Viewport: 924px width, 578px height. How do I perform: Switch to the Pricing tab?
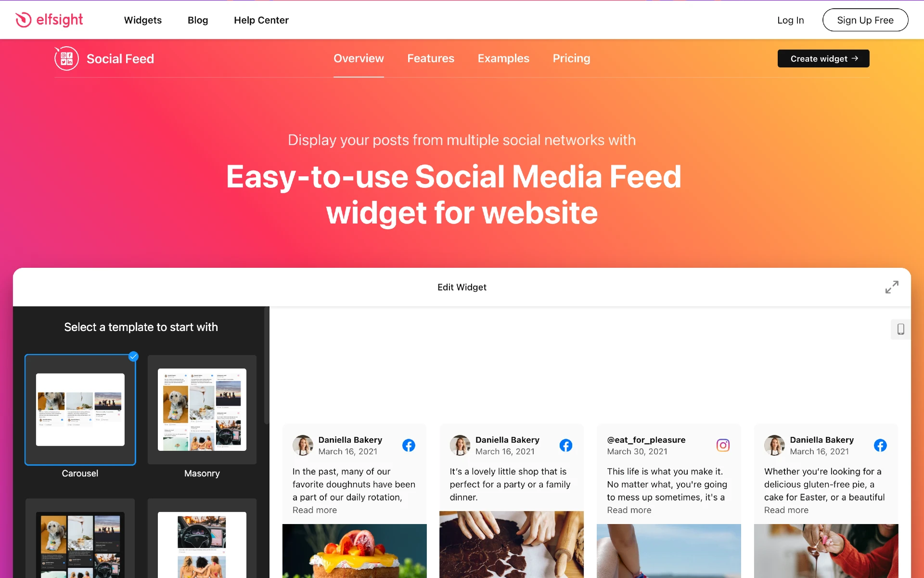pyautogui.click(x=571, y=59)
